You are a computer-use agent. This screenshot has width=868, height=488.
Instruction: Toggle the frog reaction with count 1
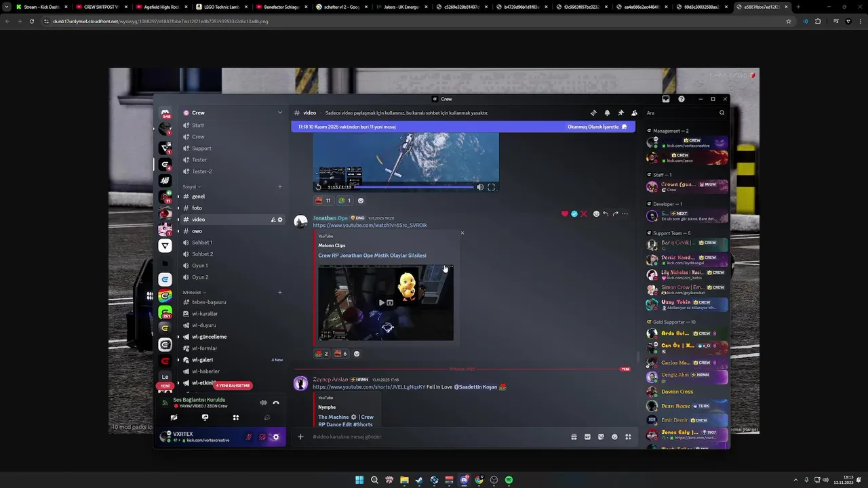coord(345,201)
